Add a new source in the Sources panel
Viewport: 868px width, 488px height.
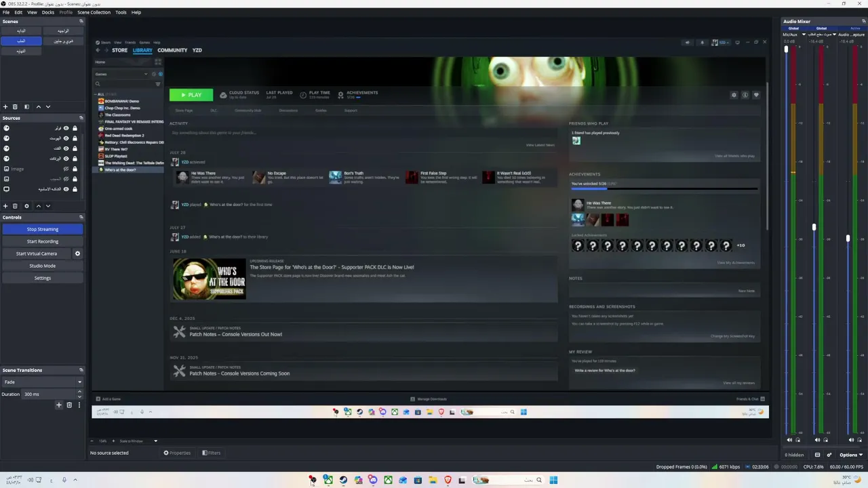[5, 206]
